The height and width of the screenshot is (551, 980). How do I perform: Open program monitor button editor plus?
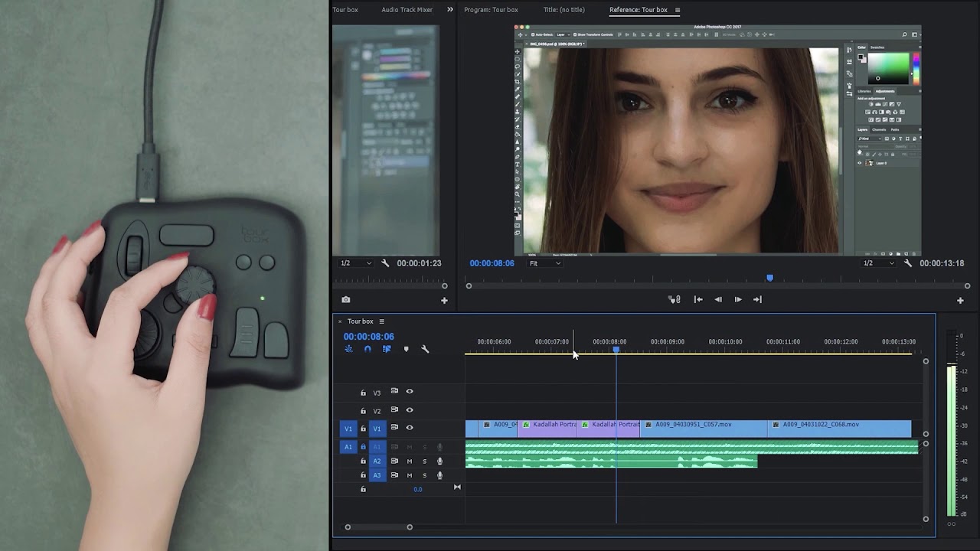(960, 300)
